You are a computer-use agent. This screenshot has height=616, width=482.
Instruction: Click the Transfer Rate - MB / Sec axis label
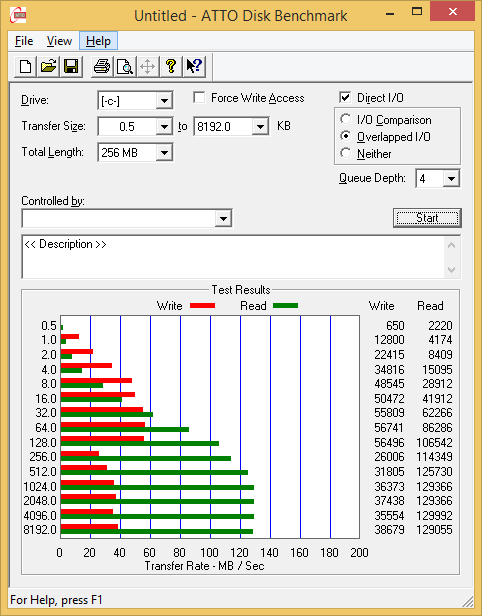204,566
